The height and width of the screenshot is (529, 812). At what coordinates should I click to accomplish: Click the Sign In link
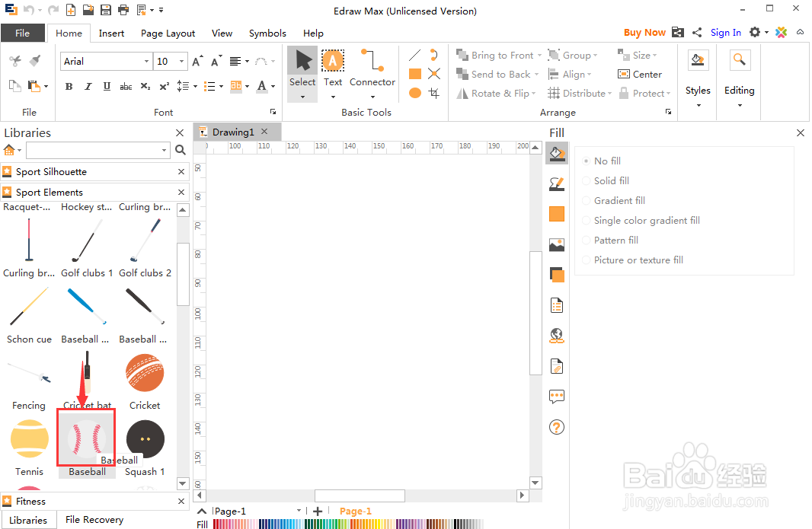pyautogui.click(x=725, y=33)
